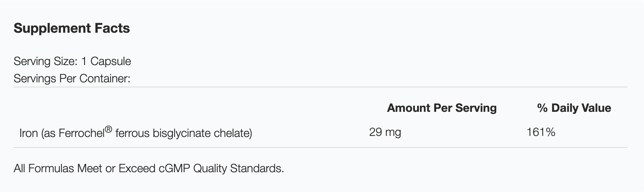Click the 'Quality Standards.' footer text
The image size is (644, 192).
tap(238, 168)
